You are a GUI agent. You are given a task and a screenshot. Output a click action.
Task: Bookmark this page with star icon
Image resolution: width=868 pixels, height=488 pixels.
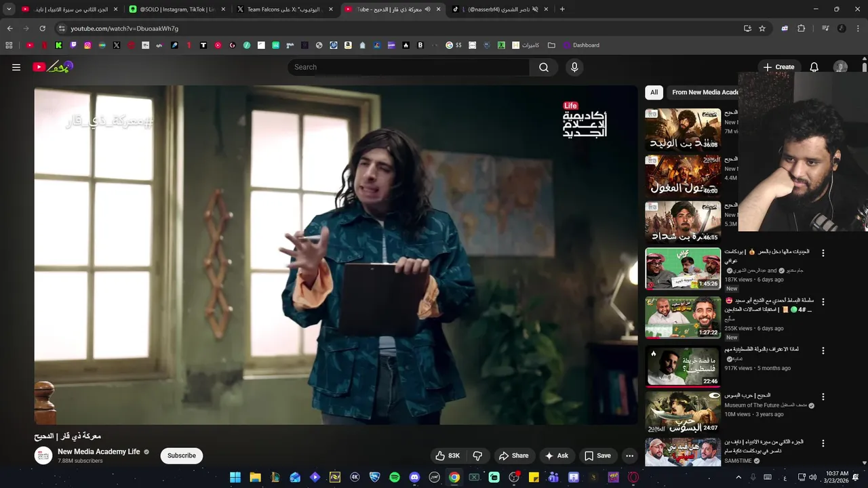tap(762, 28)
